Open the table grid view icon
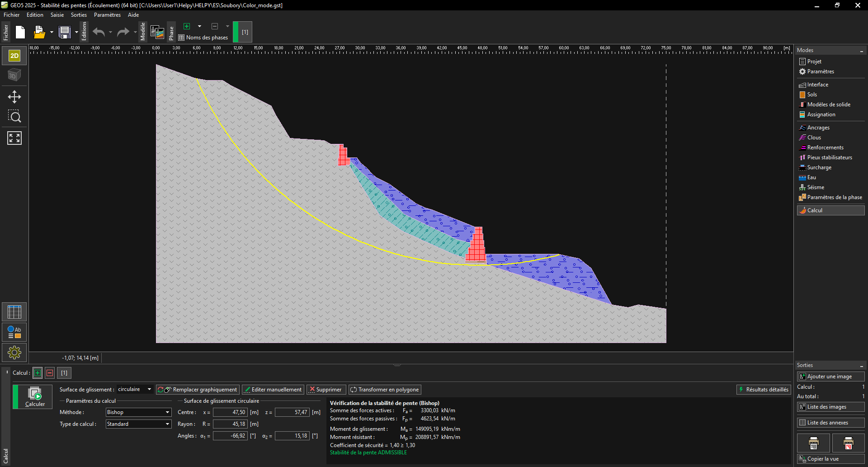Image resolution: width=868 pixels, height=467 pixels. pos(14,312)
